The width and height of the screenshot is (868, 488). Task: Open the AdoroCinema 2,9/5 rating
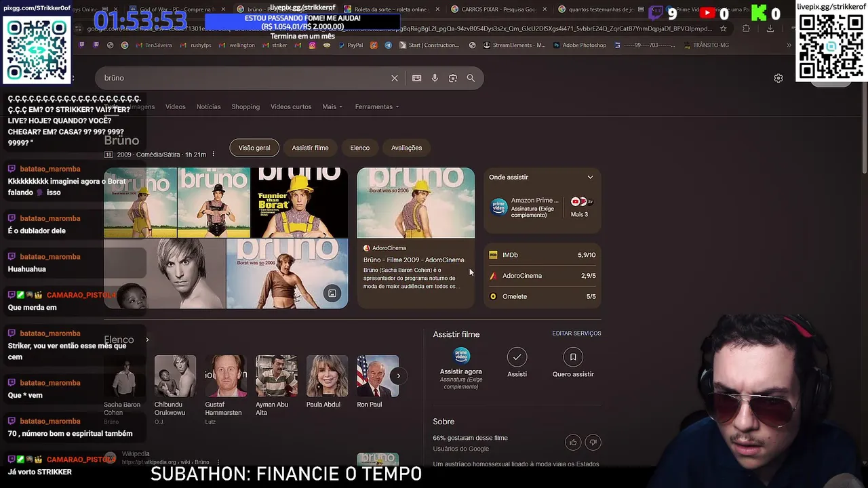[542, 276]
